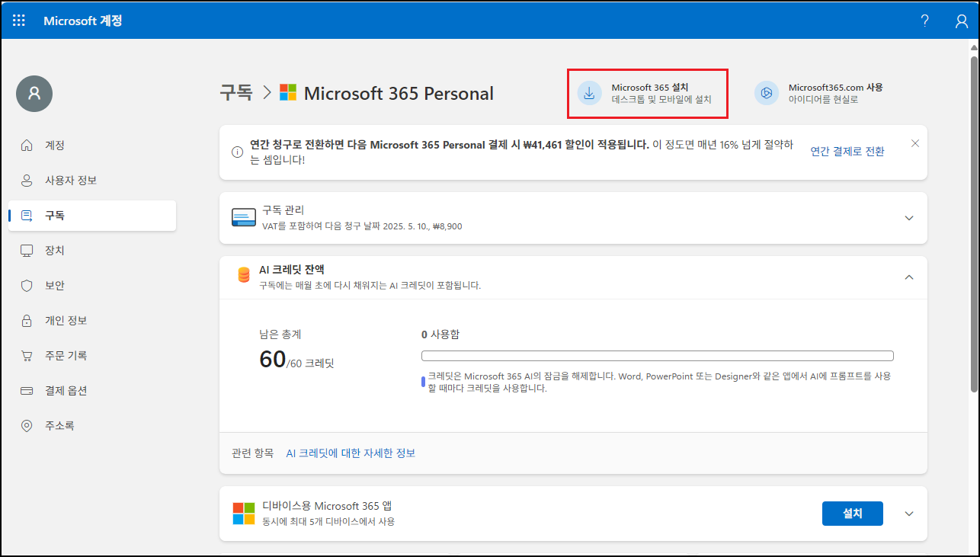Click the 구독 breadcrumb heading
The width and height of the screenshot is (980, 557).
[x=236, y=93]
